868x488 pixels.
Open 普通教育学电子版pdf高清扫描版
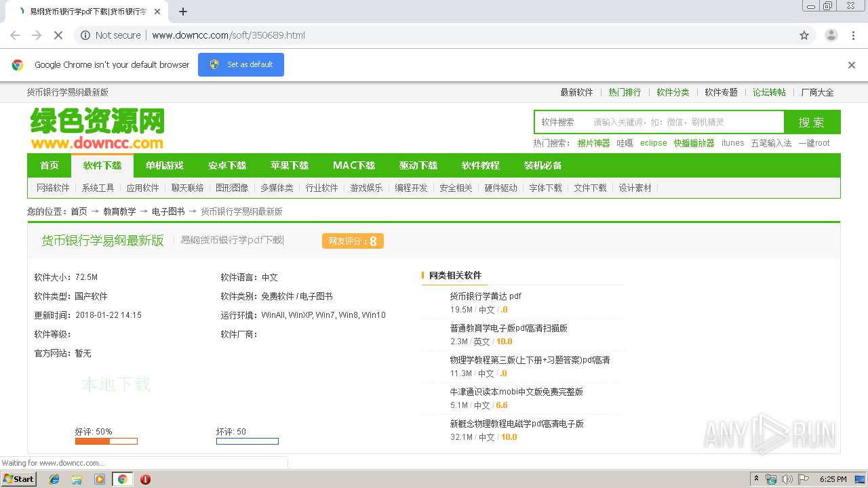509,328
